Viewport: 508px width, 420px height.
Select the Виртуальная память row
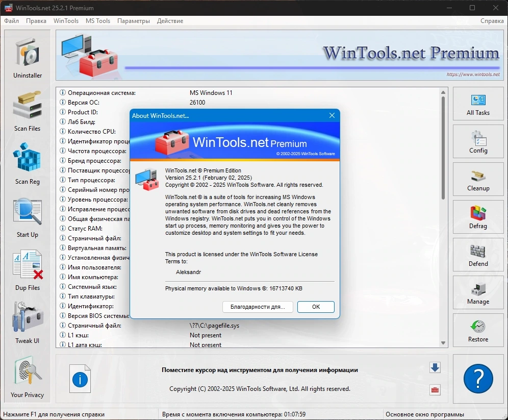click(94, 248)
